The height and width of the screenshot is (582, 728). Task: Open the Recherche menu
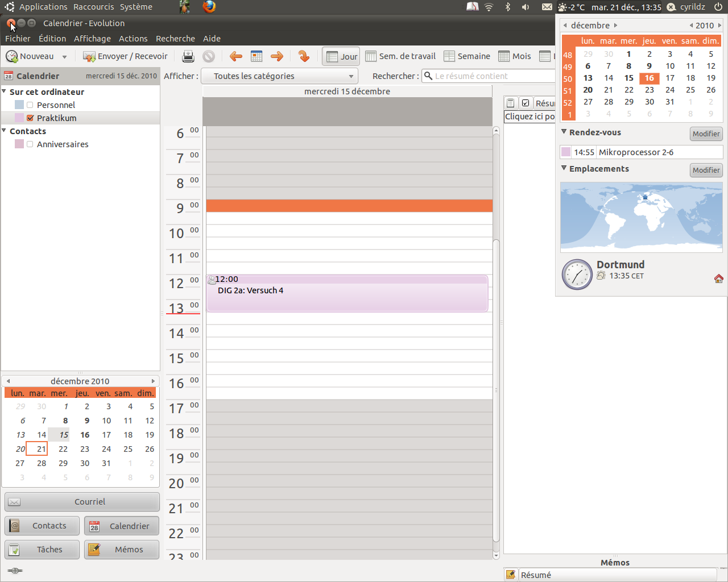(175, 39)
